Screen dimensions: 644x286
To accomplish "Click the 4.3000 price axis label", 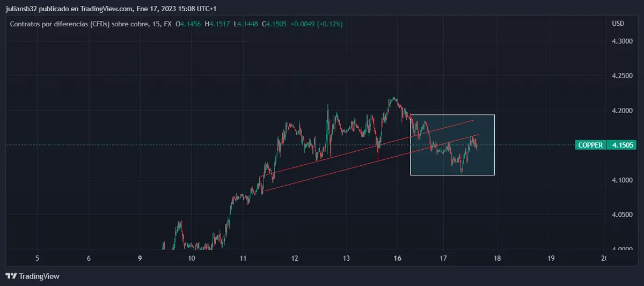I will [621, 41].
